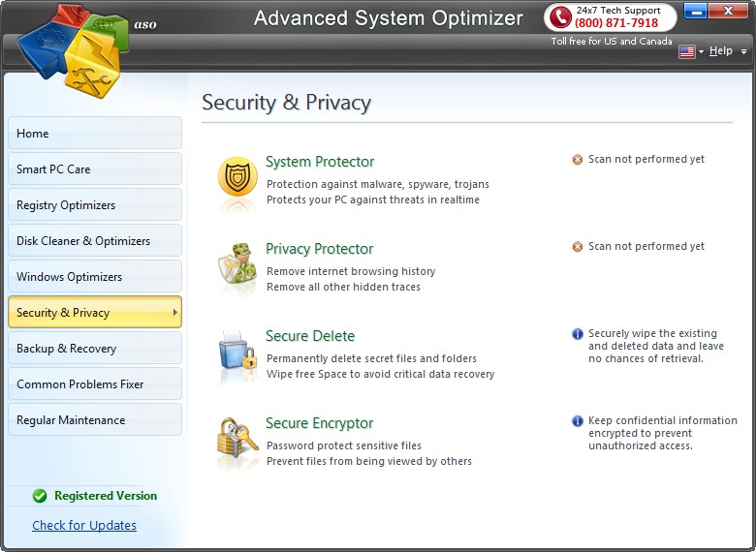Launch Privacy Protector via its title
The image size is (756, 552).
tap(319, 249)
